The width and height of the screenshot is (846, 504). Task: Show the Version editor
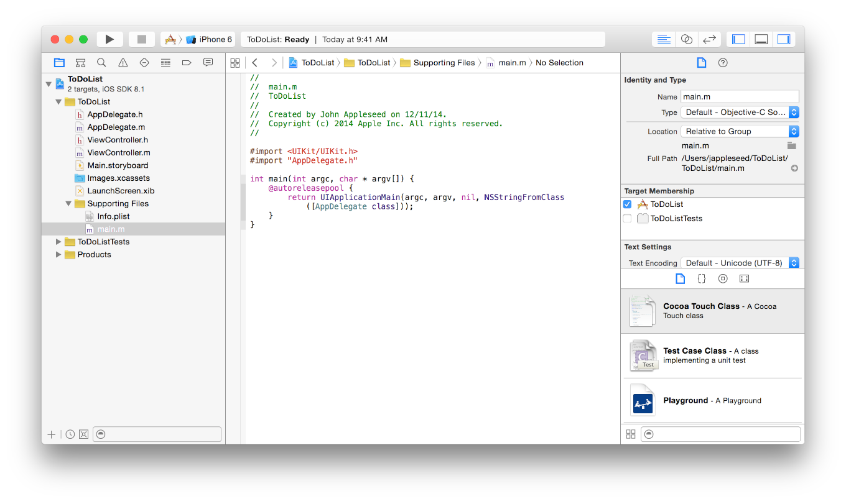coord(709,39)
